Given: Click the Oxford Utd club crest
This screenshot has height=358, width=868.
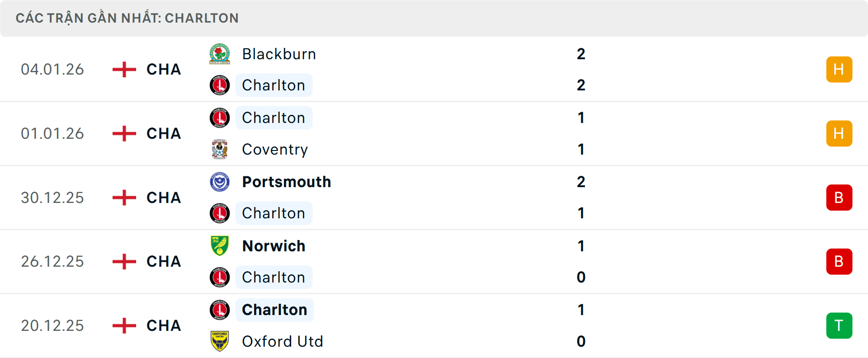Looking at the screenshot, I should click(220, 341).
